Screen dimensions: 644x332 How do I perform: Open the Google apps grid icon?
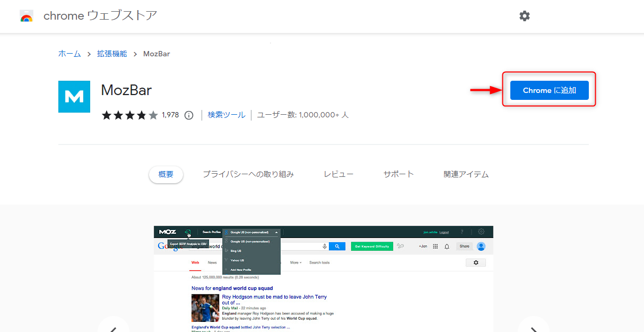click(436, 246)
